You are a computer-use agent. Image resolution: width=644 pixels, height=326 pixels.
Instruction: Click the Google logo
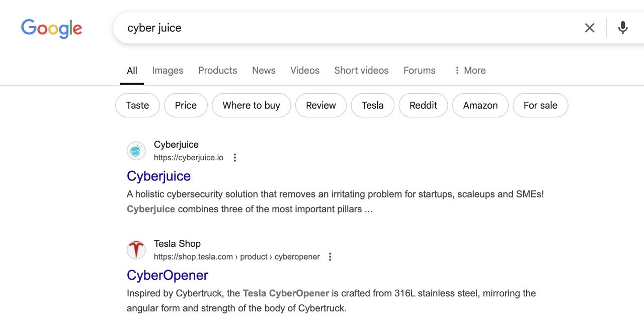[51, 29]
